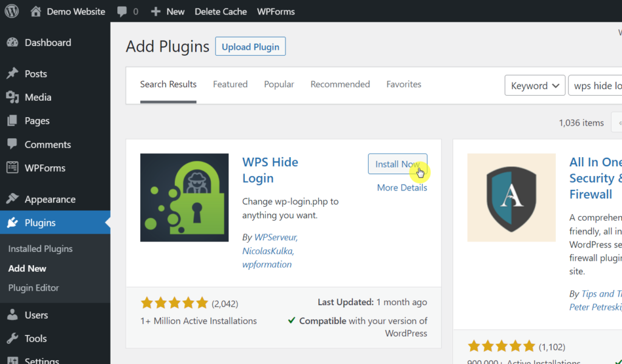
Task: Open the New content menu
Action: click(176, 12)
